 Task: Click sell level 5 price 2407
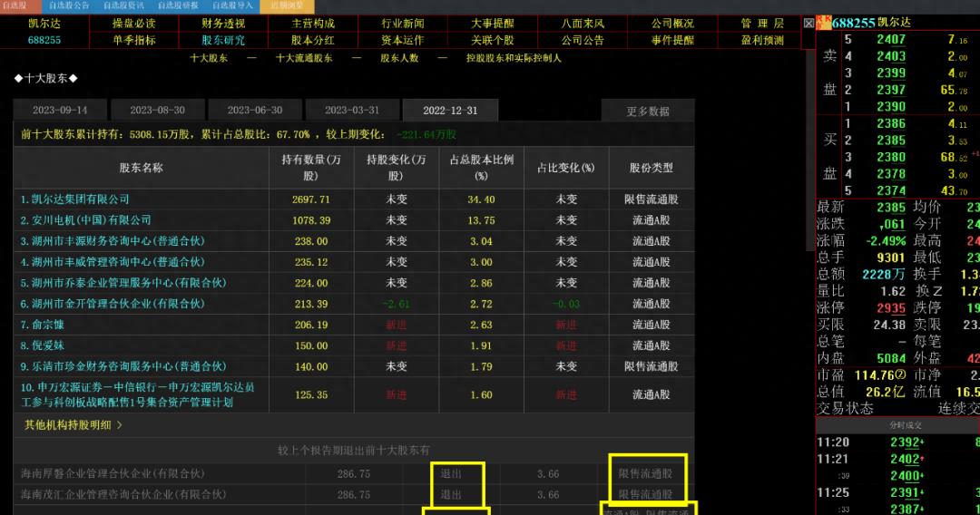click(891, 39)
